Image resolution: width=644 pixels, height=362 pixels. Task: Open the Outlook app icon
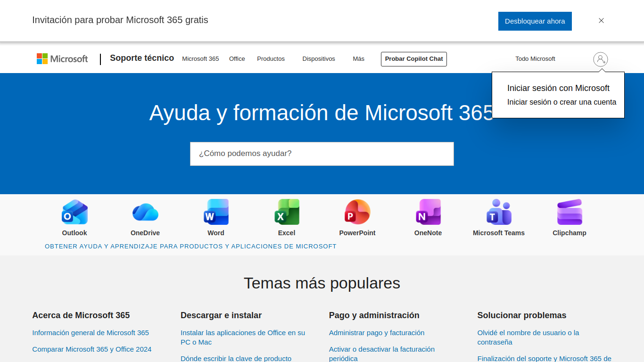point(74,212)
